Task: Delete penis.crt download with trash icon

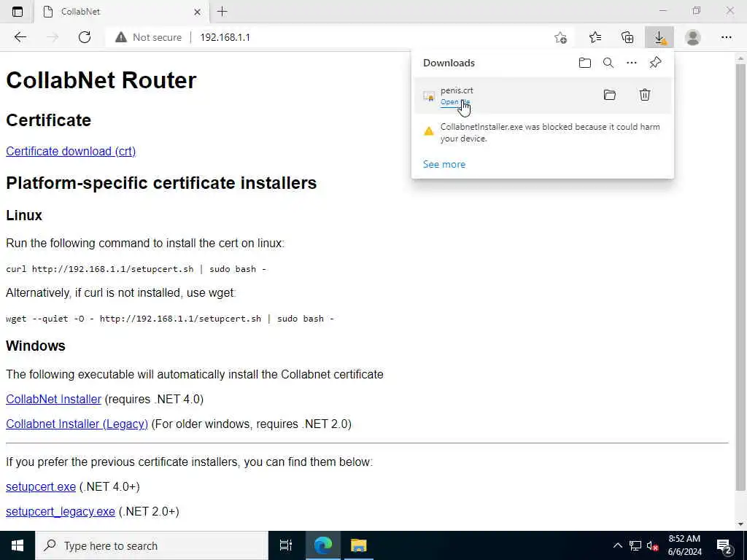Action: click(x=645, y=95)
